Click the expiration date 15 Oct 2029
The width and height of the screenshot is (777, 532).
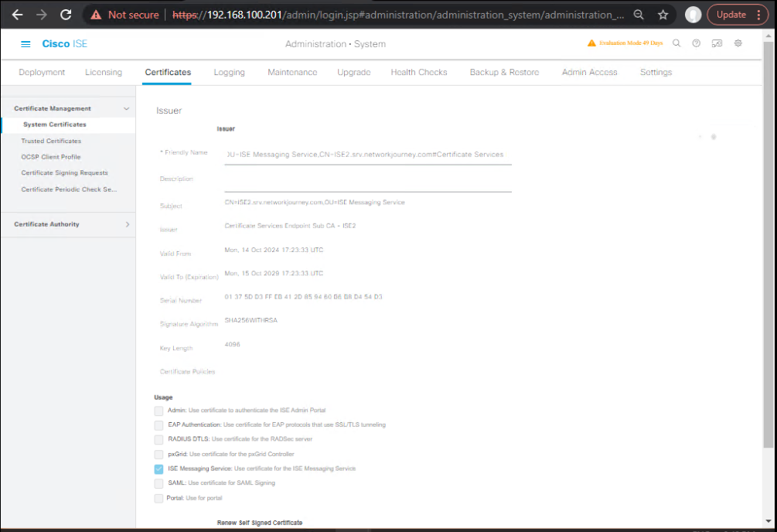tap(274, 273)
